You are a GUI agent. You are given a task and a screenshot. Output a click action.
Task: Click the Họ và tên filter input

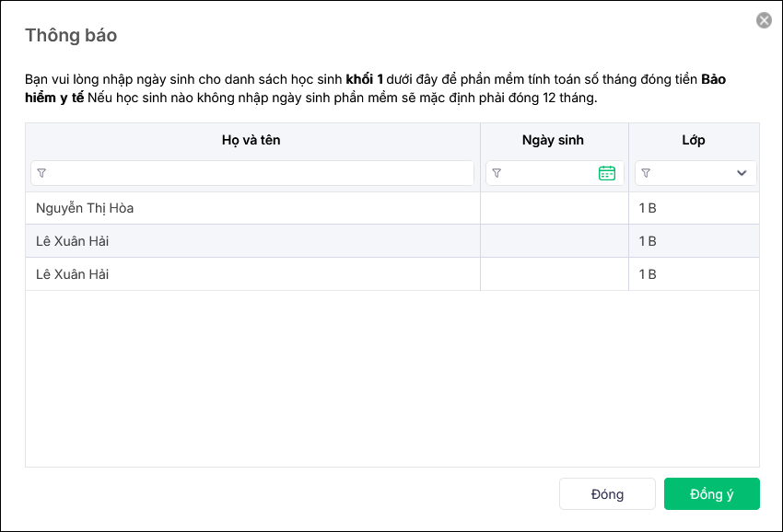click(x=258, y=173)
